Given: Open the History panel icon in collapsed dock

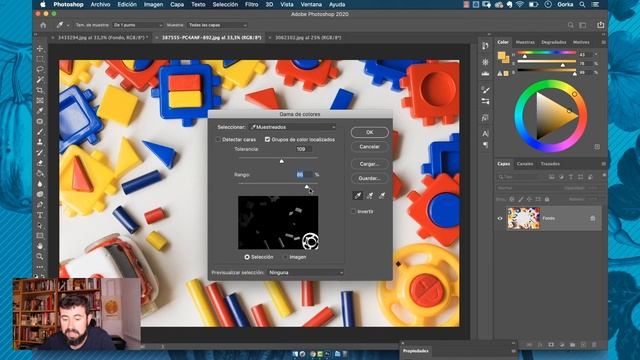Looking at the screenshot, I should coord(485,46).
